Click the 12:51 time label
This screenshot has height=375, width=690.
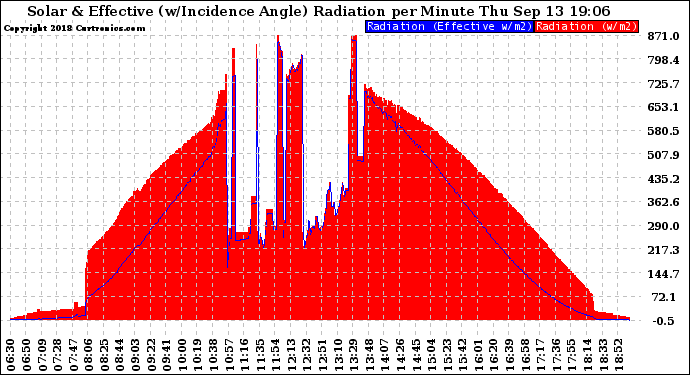323,355
